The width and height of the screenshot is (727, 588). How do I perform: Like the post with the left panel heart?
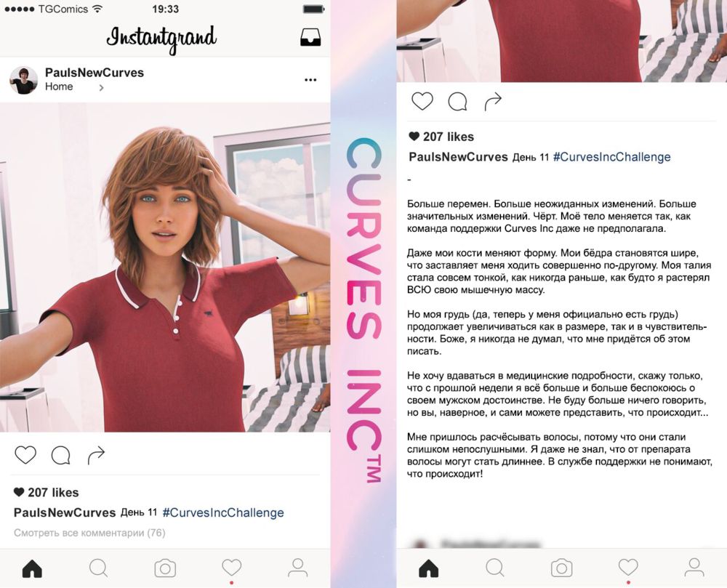25,455
